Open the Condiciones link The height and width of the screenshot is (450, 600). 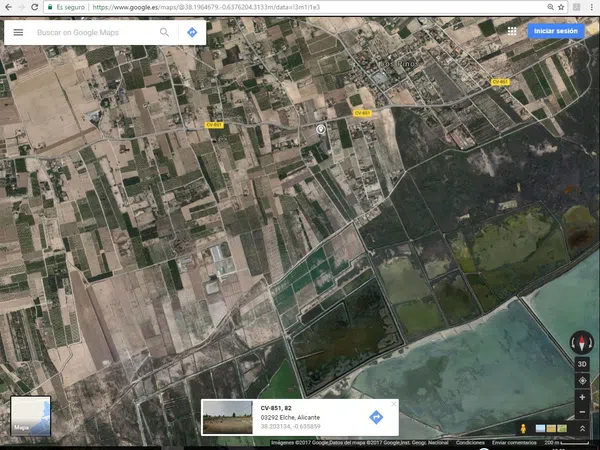coord(470,442)
